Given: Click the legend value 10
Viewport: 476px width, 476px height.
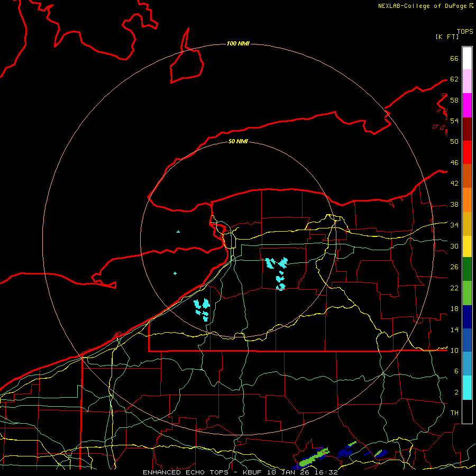Looking at the screenshot, I should pos(454,350).
